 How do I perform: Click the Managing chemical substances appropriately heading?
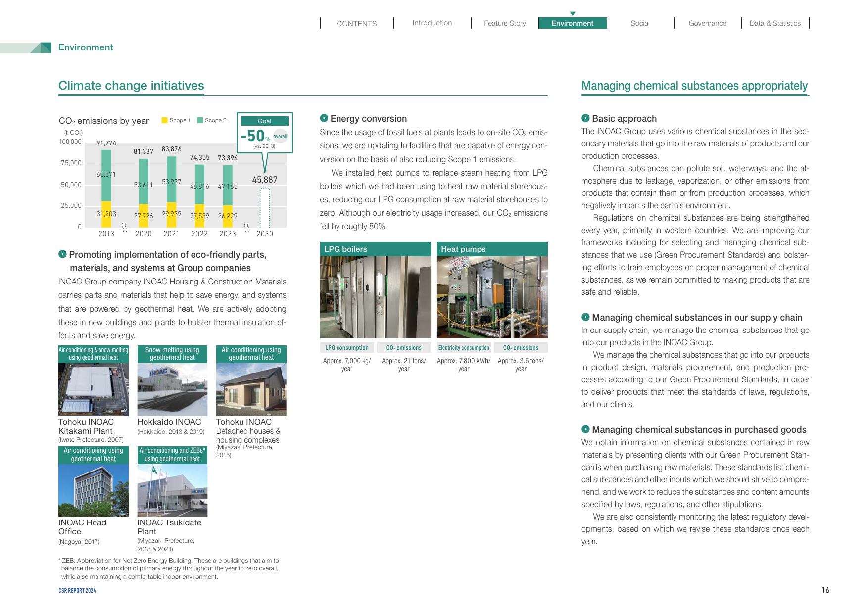pyautogui.click(x=694, y=86)
